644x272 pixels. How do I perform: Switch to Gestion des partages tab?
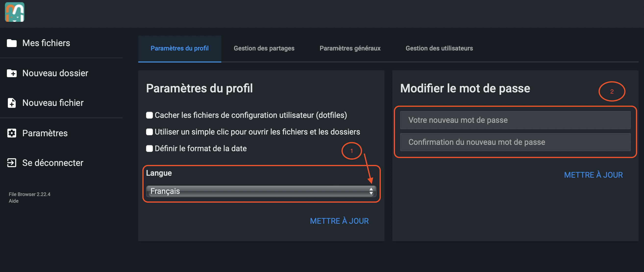264,48
